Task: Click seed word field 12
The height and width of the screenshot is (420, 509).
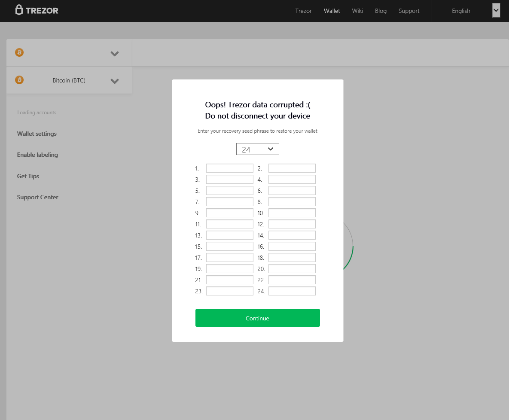Action: click(x=292, y=224)
